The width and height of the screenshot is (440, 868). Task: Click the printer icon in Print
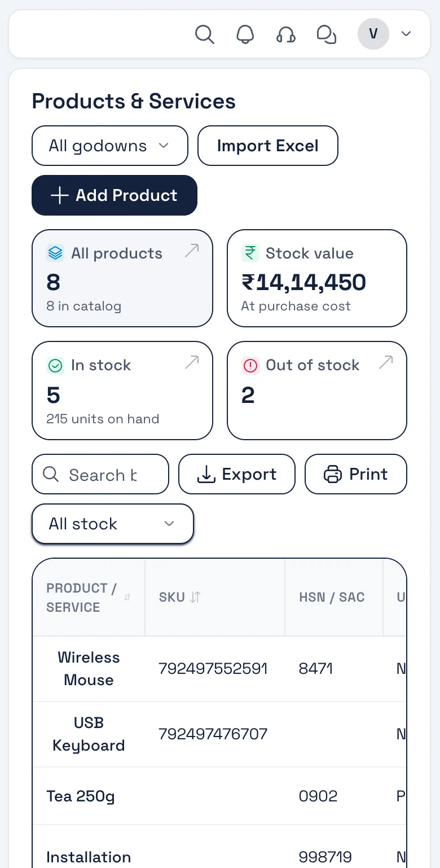333,474
